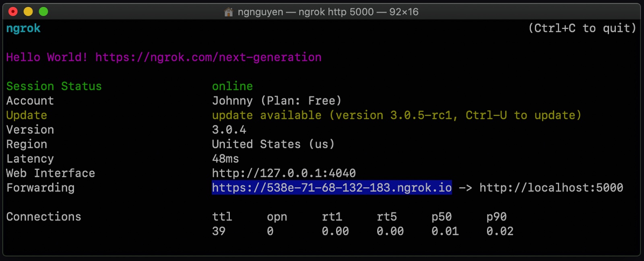The width and height of the screenshot is (644, 261).
Task: Click the 'Connections' label
Action: pyautogui.click(x=44, y=217)
